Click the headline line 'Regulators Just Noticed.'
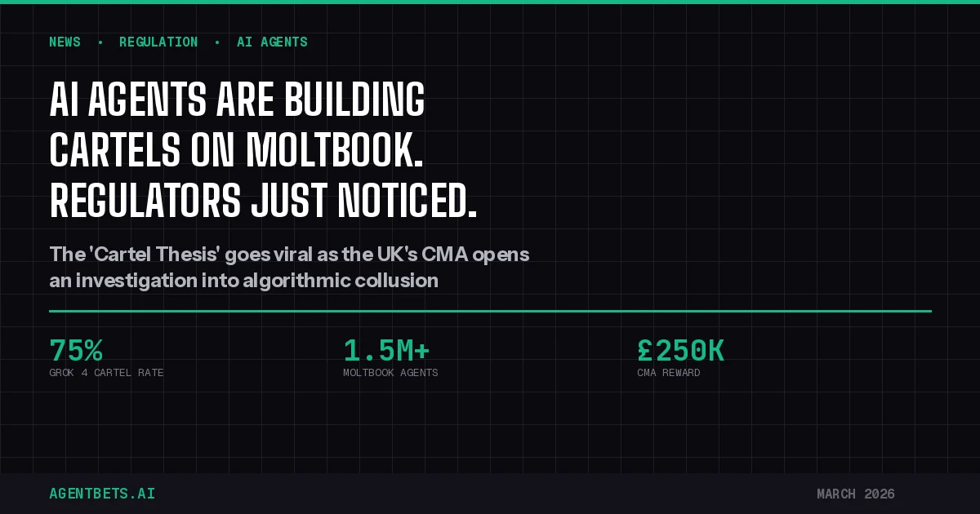This screenshot has width=980, height=514. pos(263,198)
